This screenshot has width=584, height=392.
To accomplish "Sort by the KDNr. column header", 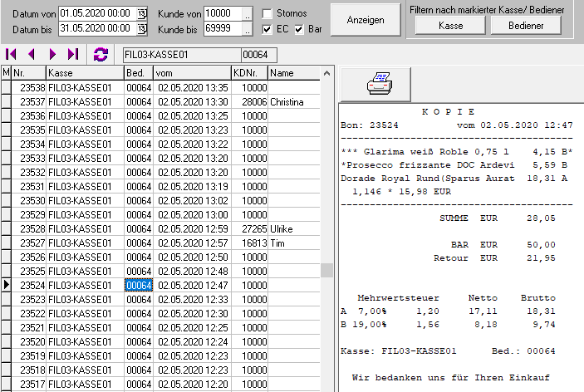I will pyautogui.click(x=249, y=73).
